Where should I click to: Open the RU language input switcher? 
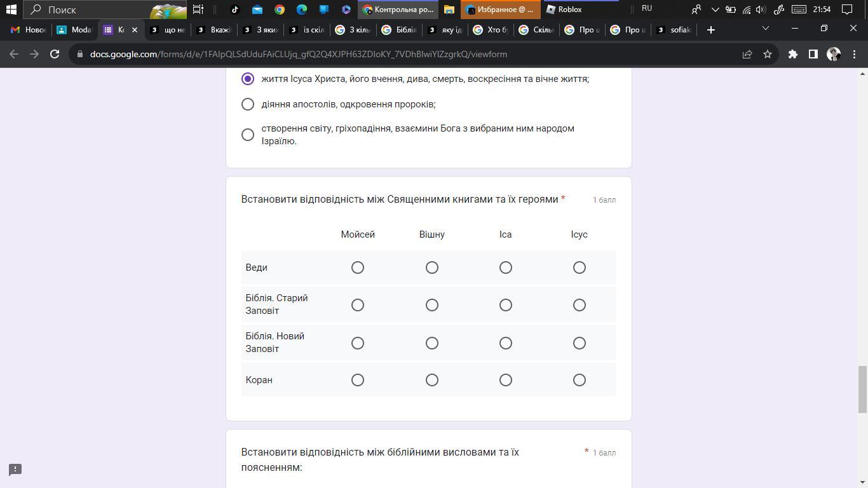point(647,9)
